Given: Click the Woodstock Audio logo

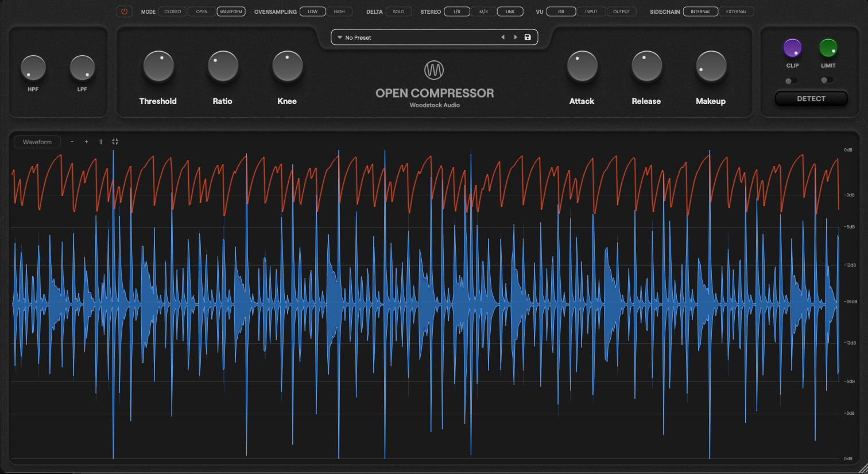Looking at the screenshot, I should (x=434, y=70).
